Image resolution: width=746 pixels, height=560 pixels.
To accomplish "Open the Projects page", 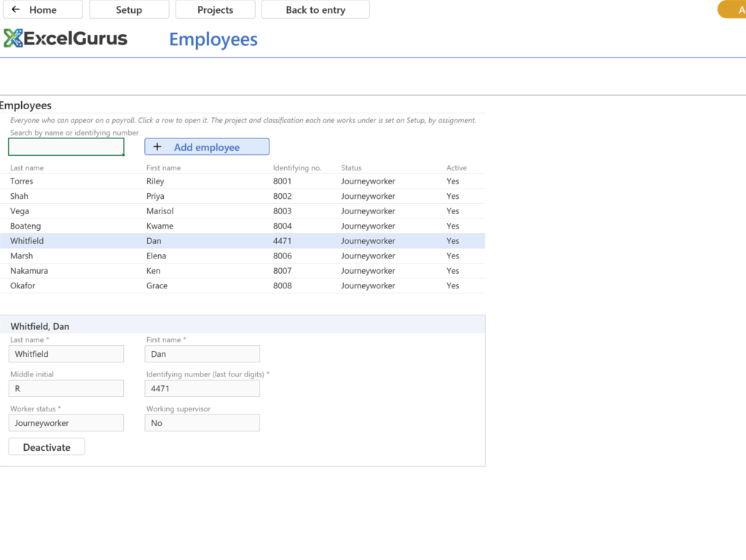I will pyautogui.click(x=215, y=9).
